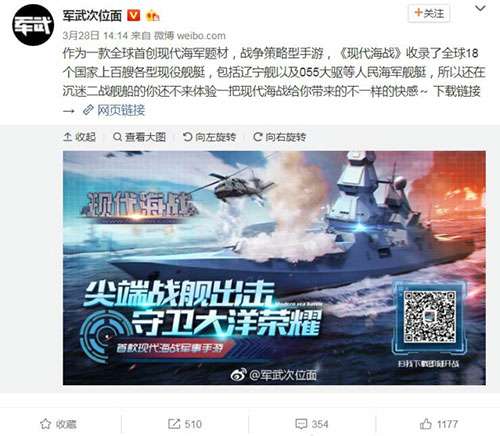The image size is (500, 436).
Task: Open the 军武次位面 account name link
Action: tap(92, 16)
